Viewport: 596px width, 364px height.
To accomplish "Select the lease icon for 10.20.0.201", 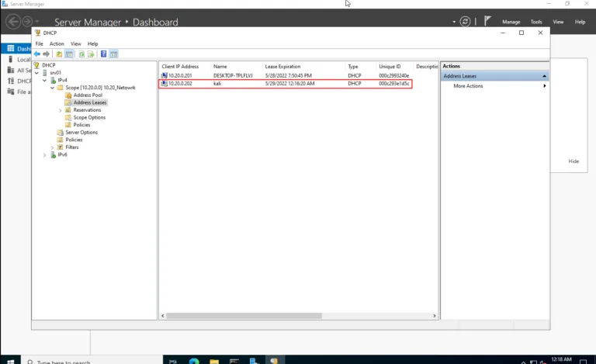I will (x=165, y=75).
